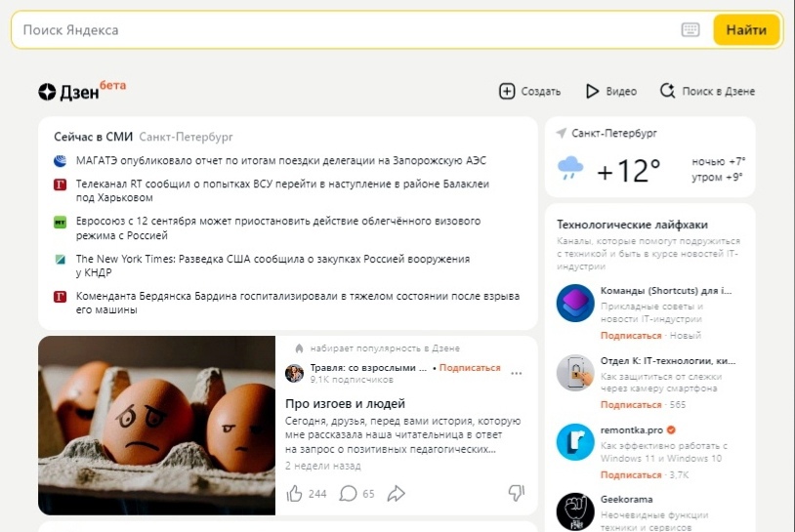Screen dimensions: 795x532
Task: Open the three-dot menu on the article card
Action: click(x=517, y=373)
